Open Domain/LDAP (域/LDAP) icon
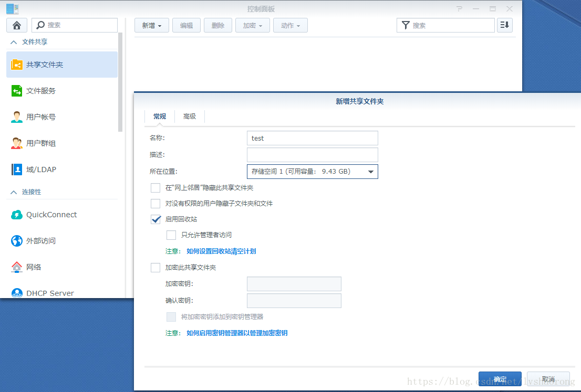581x392 pixels. [x=17, y=169]
